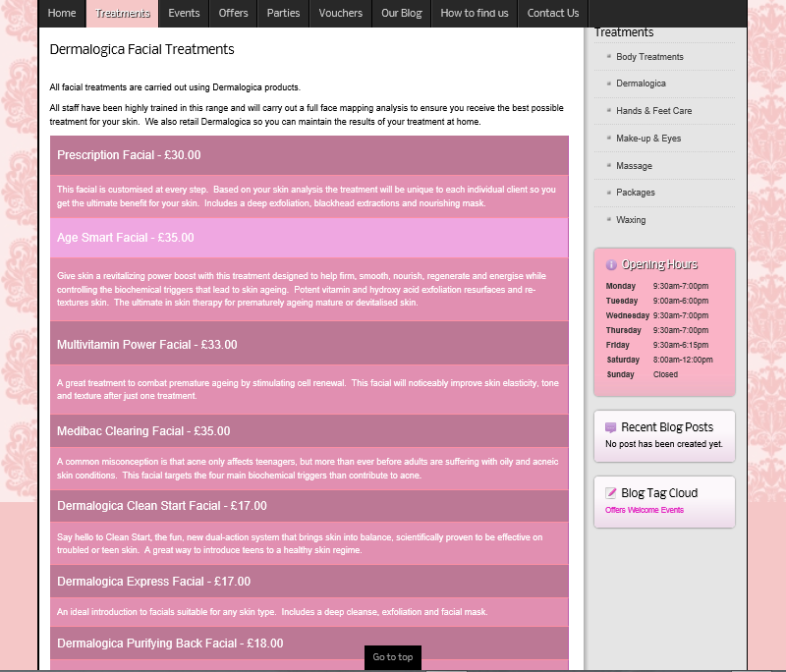Open the Make-up & Eyes category

coord(648,139)
